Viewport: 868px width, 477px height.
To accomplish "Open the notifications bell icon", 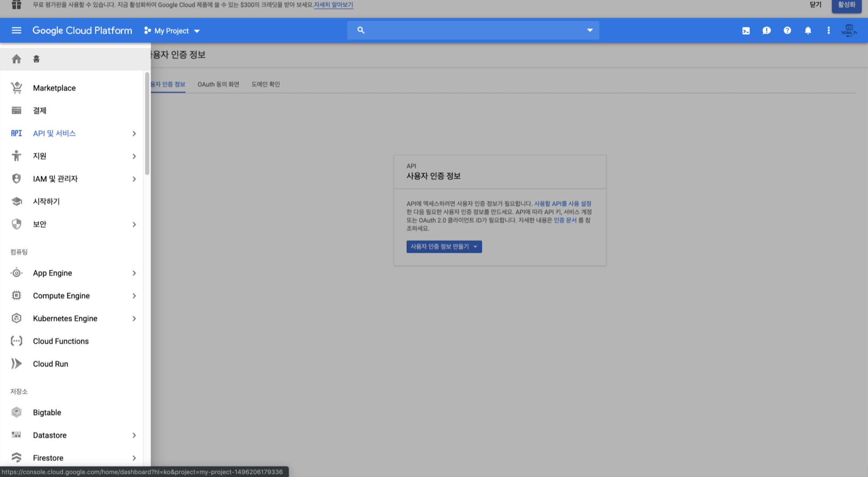I will click(808, 30).
